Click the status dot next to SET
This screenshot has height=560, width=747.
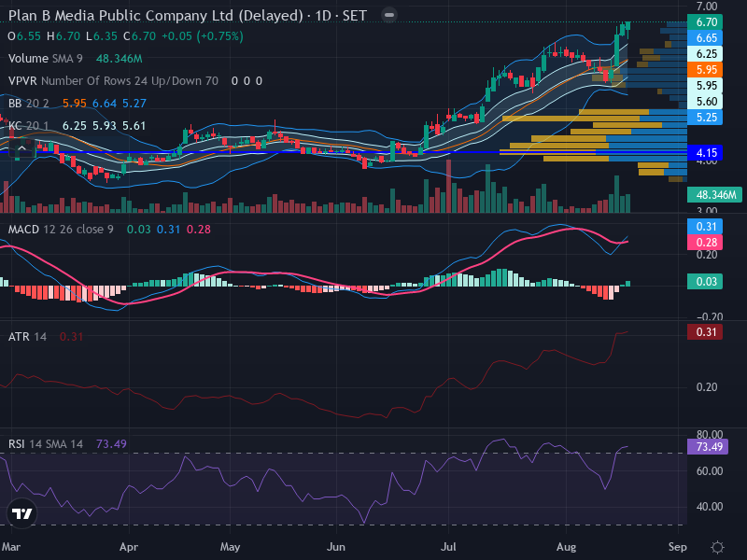(x=389, y=15)
